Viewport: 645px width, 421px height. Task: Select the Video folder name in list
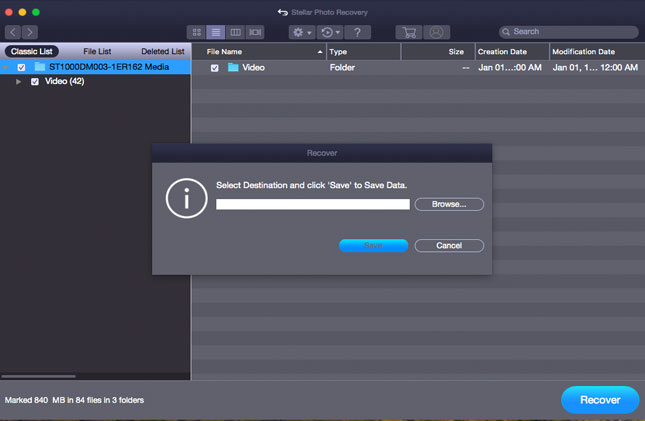[253, 67]
